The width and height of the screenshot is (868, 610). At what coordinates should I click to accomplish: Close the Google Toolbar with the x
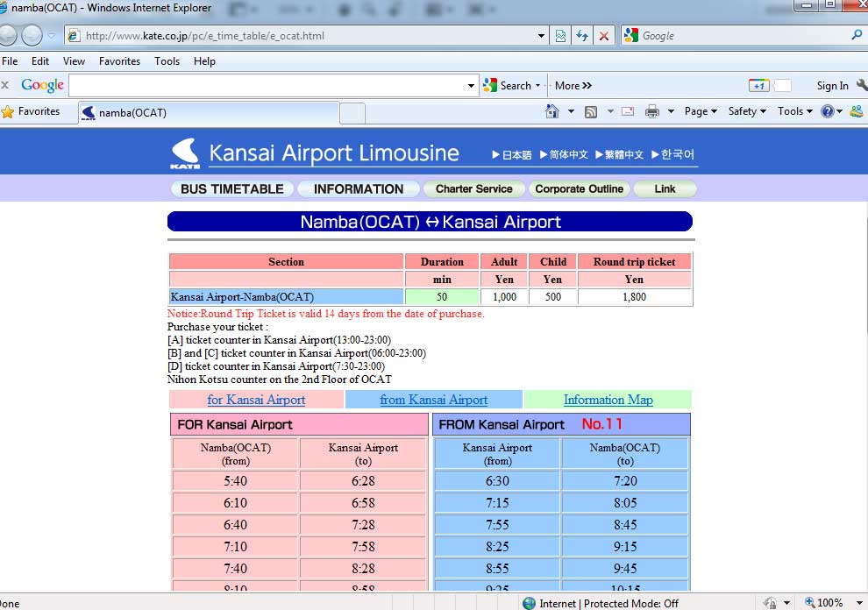(x=5, y=85)
